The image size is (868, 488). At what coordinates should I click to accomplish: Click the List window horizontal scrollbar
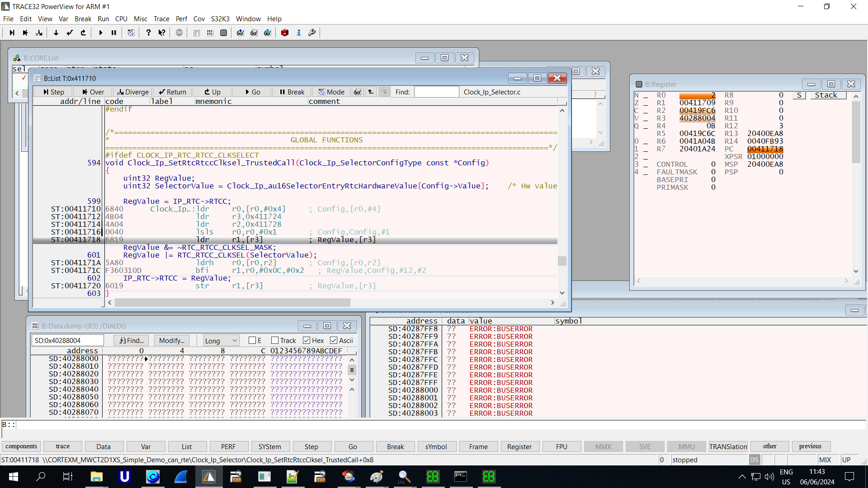pos(232,302)
